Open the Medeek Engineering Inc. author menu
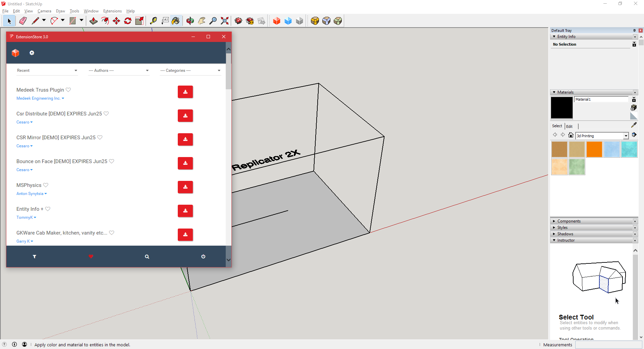This screenshot has width=644, height=349. tap(40, 98)
